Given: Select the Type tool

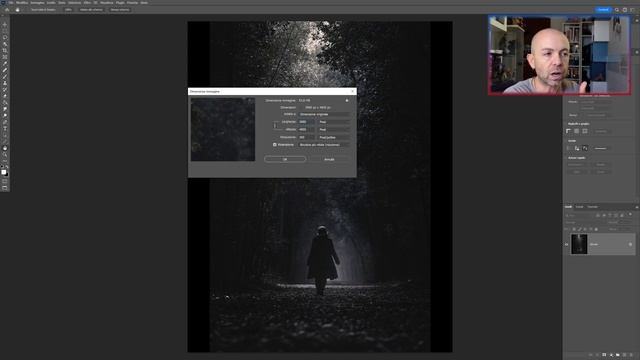Looking at the screenshot, I should (5, 129).
